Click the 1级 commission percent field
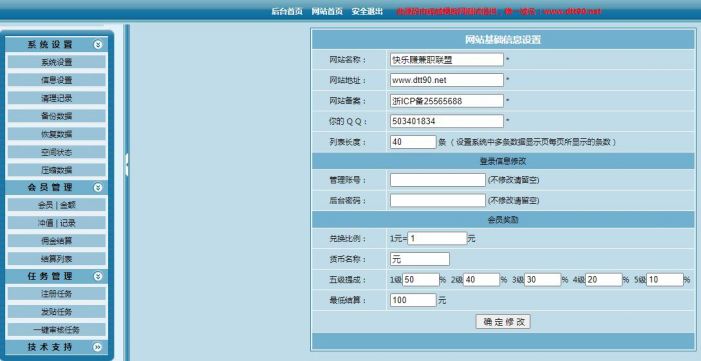 (421, 280)
